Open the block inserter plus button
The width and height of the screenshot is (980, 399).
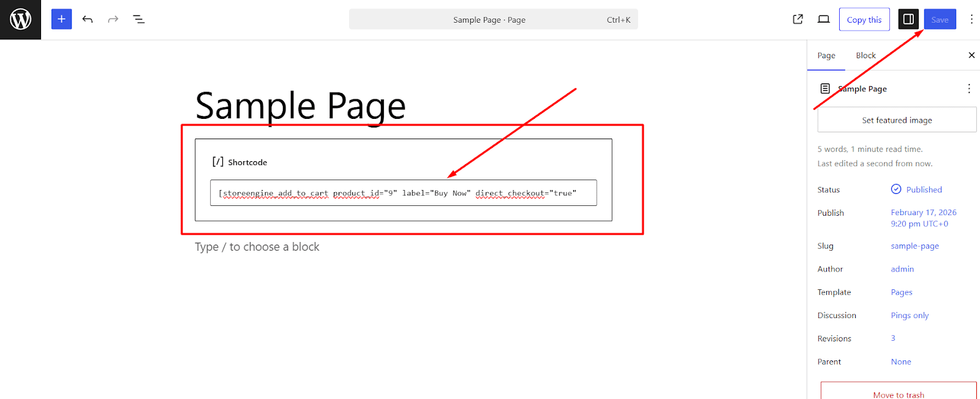pyautogui.click(x=61, y=19)
